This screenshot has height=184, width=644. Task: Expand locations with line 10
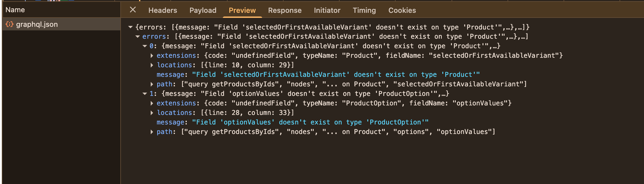coord(152,65)
